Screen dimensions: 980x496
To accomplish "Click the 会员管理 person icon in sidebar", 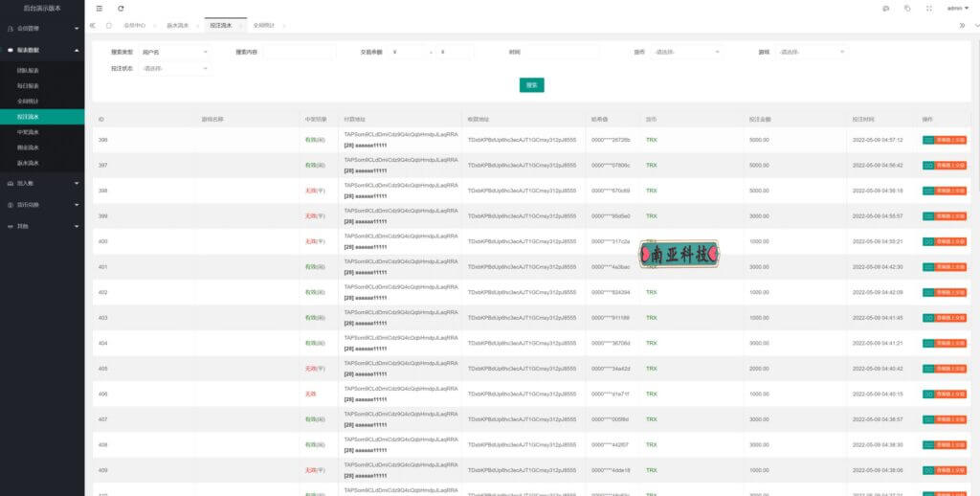I will point(10,28).
